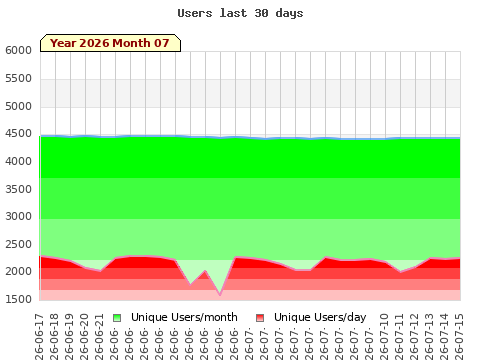
Task: Click the 3500 y-axis label
Action: click(18, 189)
